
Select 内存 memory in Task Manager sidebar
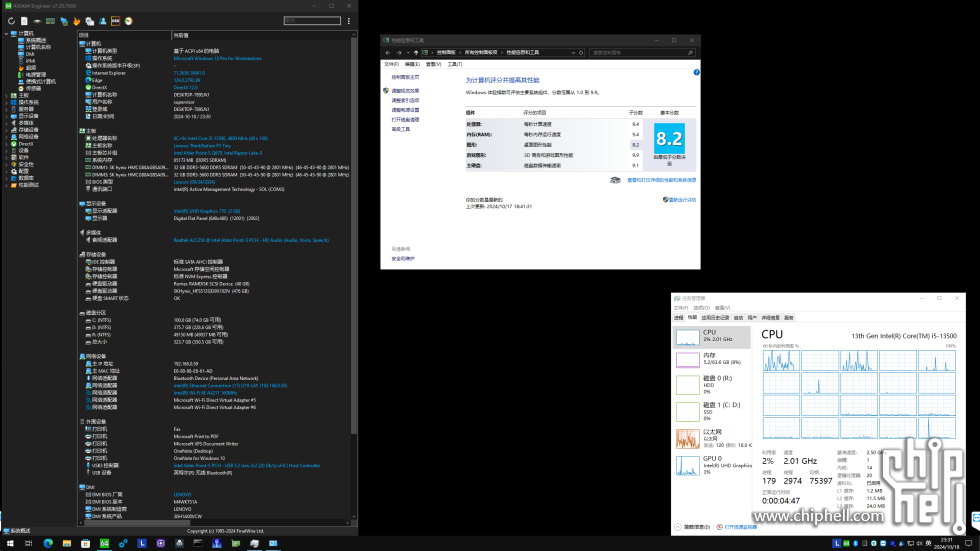point(712,359)
